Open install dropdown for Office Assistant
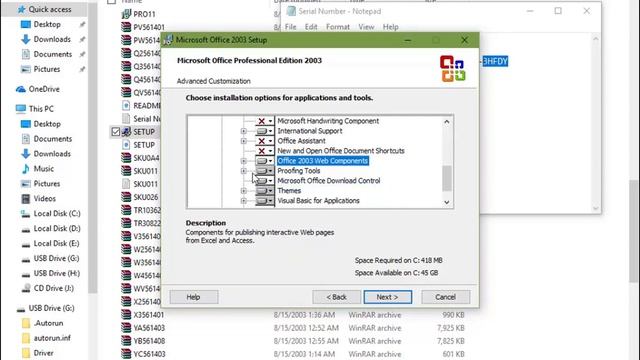This screenshot has height=360, width=640. (264, 141)
